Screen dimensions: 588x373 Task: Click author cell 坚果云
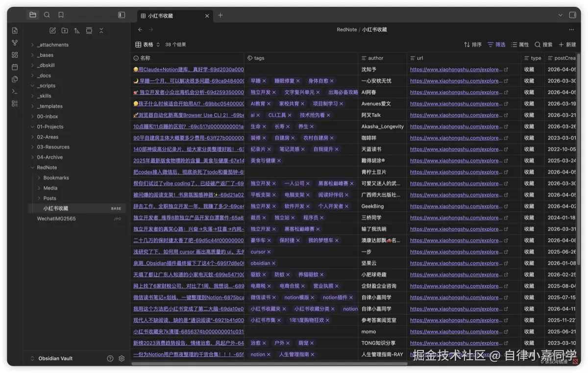coord(382,263)
